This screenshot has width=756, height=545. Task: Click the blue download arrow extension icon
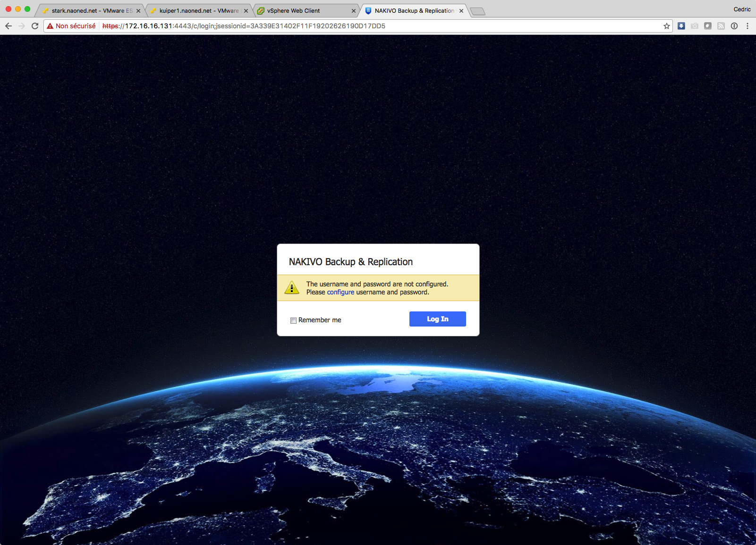point(681,26)
